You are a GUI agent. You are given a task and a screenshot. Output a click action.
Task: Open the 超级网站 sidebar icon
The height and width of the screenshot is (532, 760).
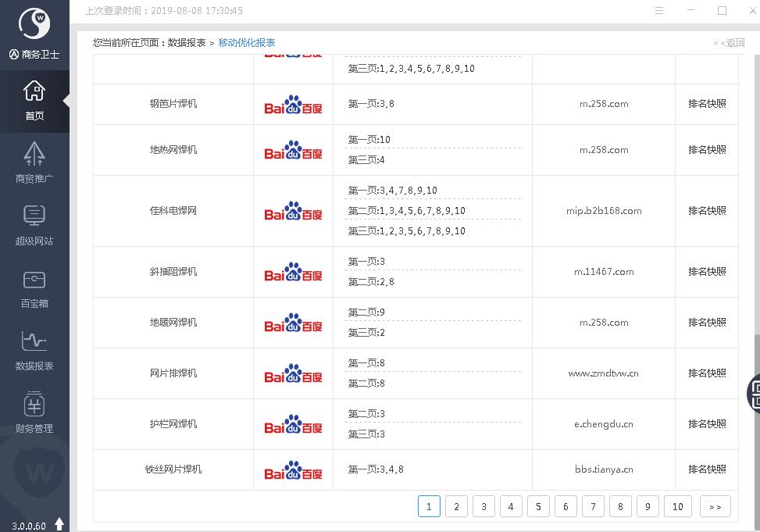[34, 225]
